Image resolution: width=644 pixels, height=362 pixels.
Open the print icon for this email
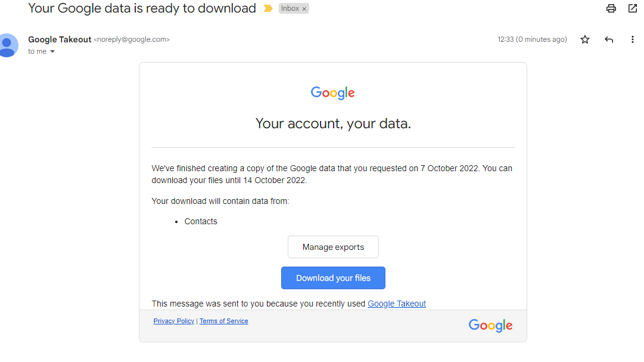pyautogui.click(x=611, y=8)
